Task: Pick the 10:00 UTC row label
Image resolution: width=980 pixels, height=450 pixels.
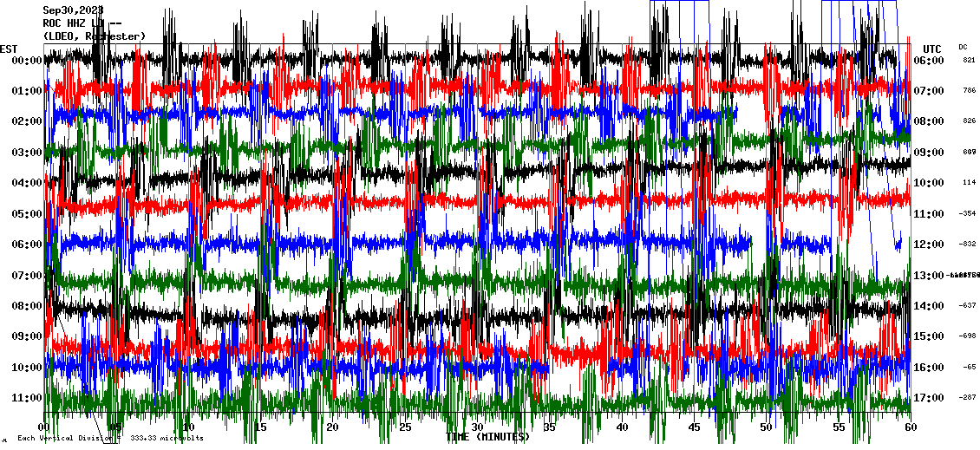Action: tap(929, 183)
